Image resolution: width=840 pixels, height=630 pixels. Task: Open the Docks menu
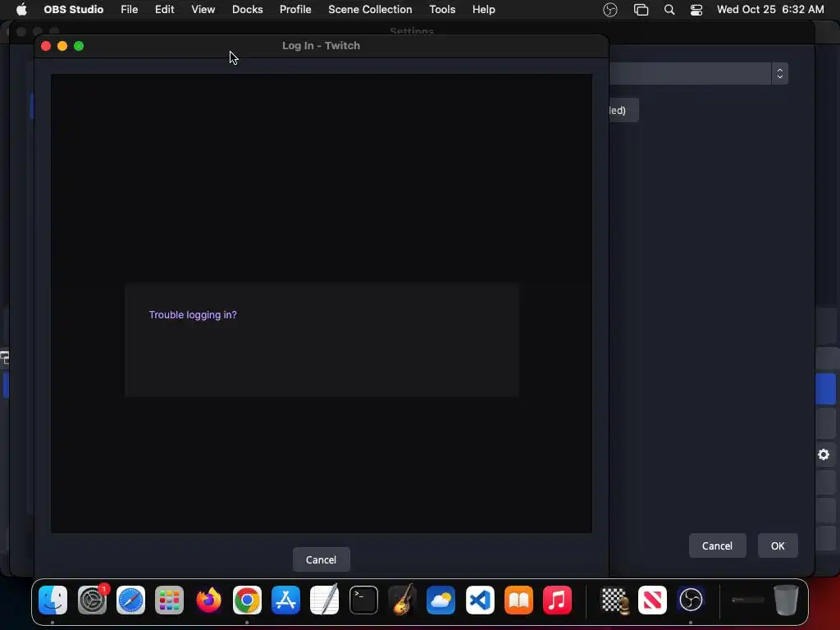247,9
